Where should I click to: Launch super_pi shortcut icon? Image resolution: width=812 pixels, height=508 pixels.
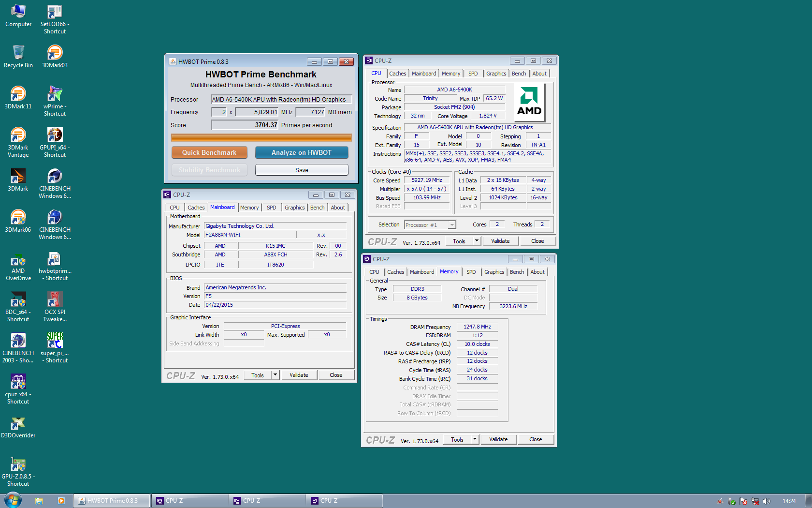55,348
